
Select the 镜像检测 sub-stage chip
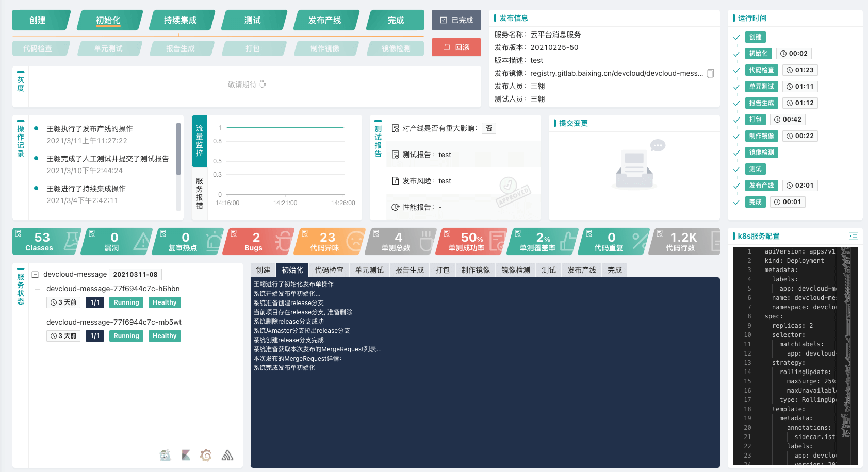tap(395, 48)
